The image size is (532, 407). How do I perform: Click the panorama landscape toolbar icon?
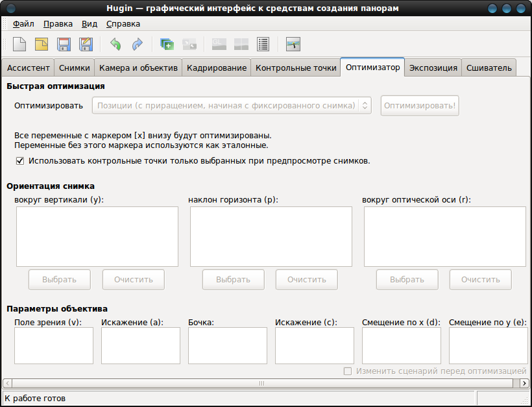[x=293, y=44]
